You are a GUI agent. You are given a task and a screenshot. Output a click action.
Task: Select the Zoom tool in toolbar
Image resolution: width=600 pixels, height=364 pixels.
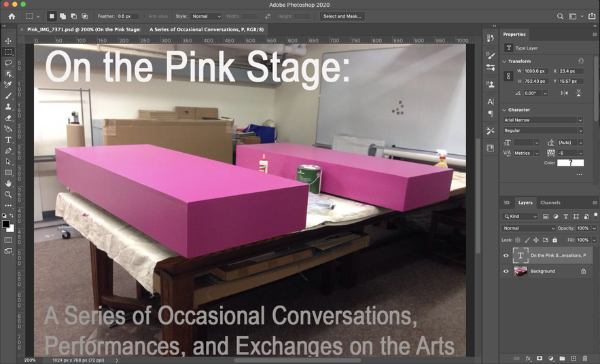point(8,194)
